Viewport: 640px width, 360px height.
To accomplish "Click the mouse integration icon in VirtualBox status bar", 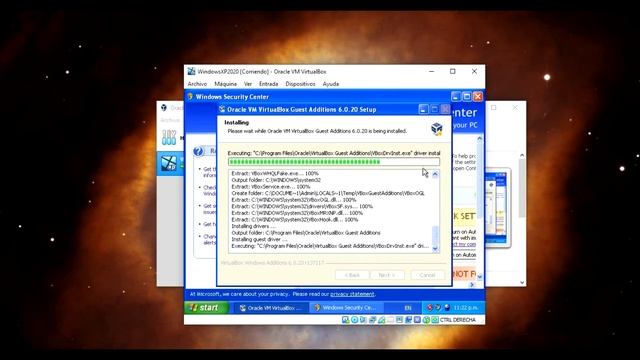I will 426,320.
